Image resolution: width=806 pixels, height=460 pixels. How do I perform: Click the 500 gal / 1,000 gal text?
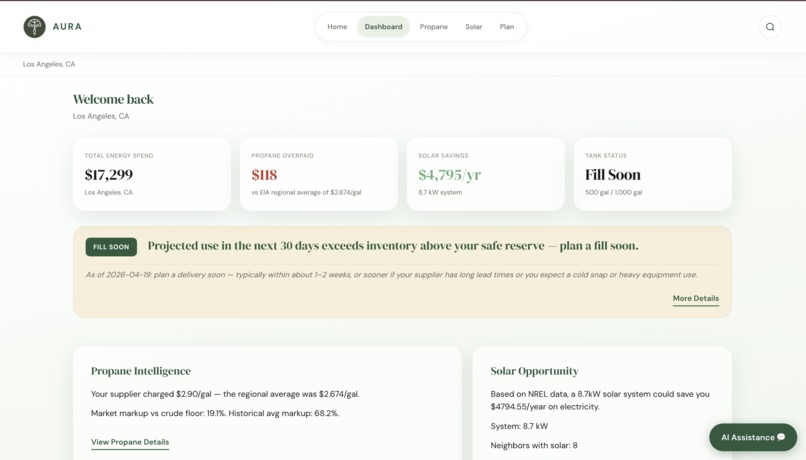614,192
